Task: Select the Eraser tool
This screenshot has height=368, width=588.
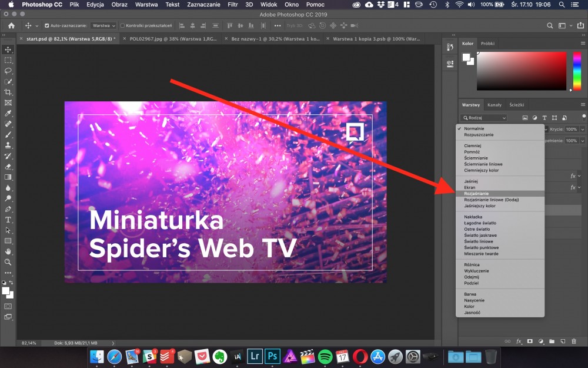Action: [8, 167]
